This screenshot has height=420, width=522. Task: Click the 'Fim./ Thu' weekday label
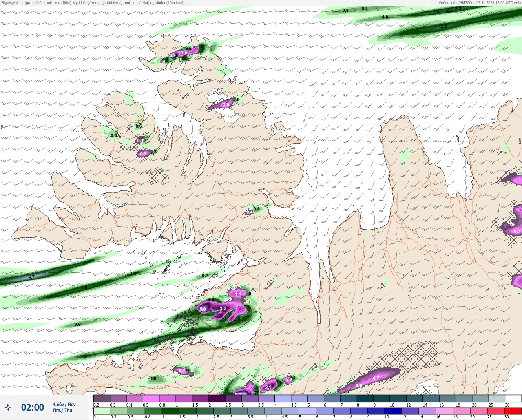62,410
